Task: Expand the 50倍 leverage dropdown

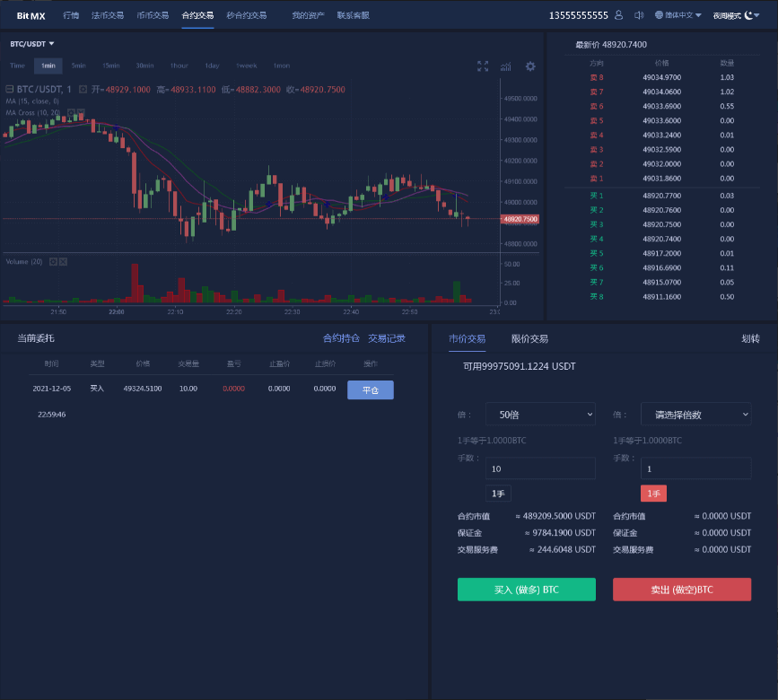Action: [x=540, y=415]
